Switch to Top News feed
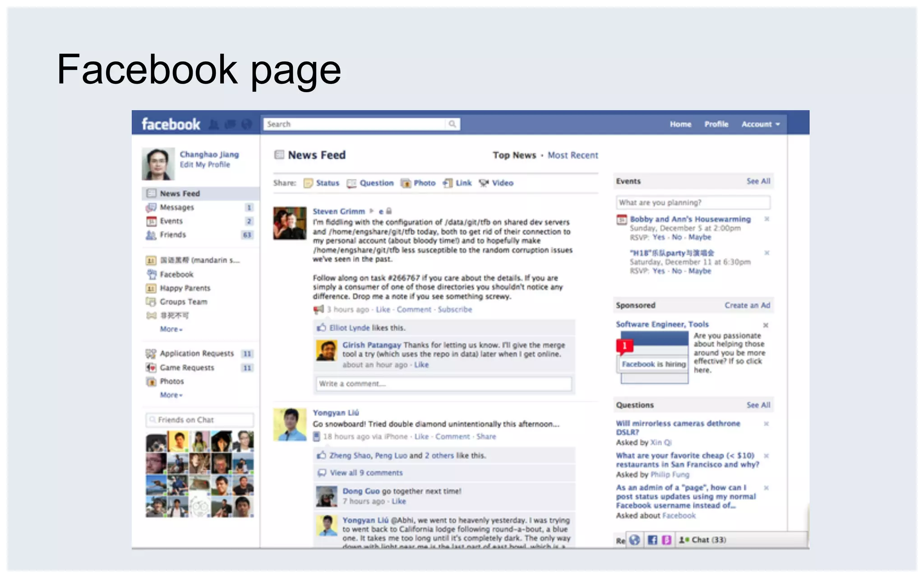Screen dimensions: 924x578 click(514, 155)
